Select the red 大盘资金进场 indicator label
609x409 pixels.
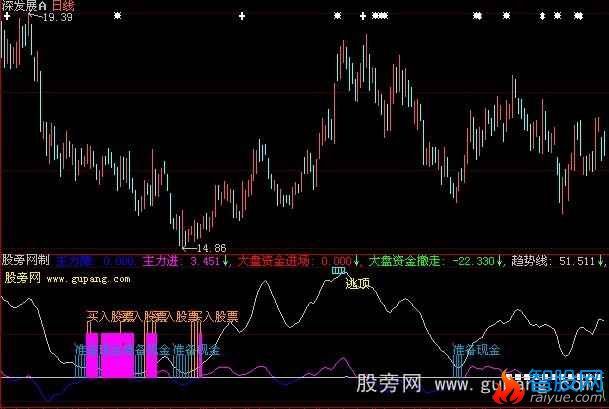[273, 261]
